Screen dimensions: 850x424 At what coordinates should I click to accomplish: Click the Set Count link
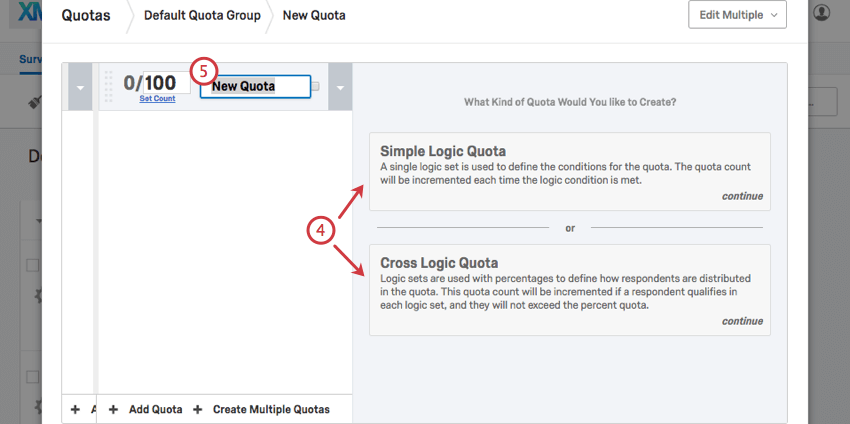tap(157, 99)
